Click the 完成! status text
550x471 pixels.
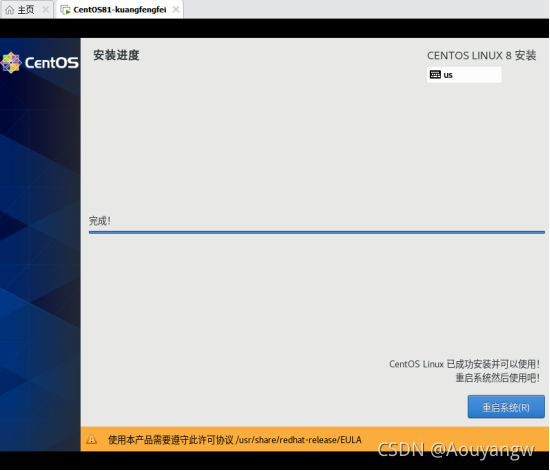(100, 221)
